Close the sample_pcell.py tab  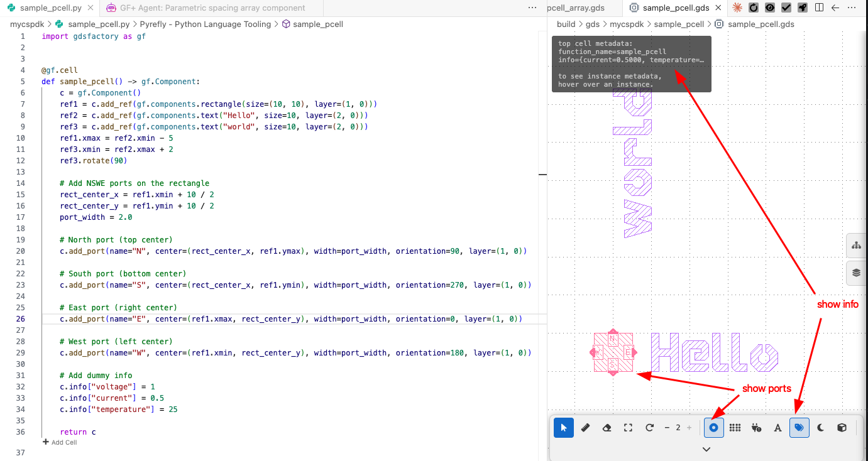point(91,8)
